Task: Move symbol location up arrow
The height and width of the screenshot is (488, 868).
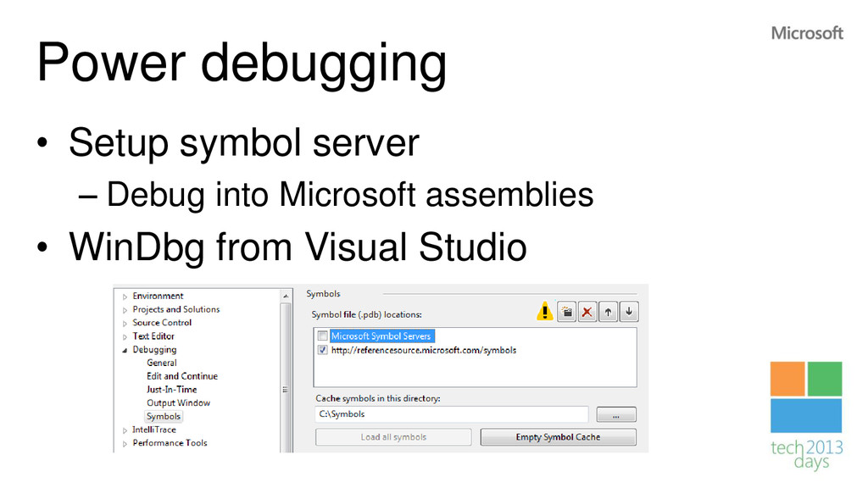Action: click(x=608, y=312)
